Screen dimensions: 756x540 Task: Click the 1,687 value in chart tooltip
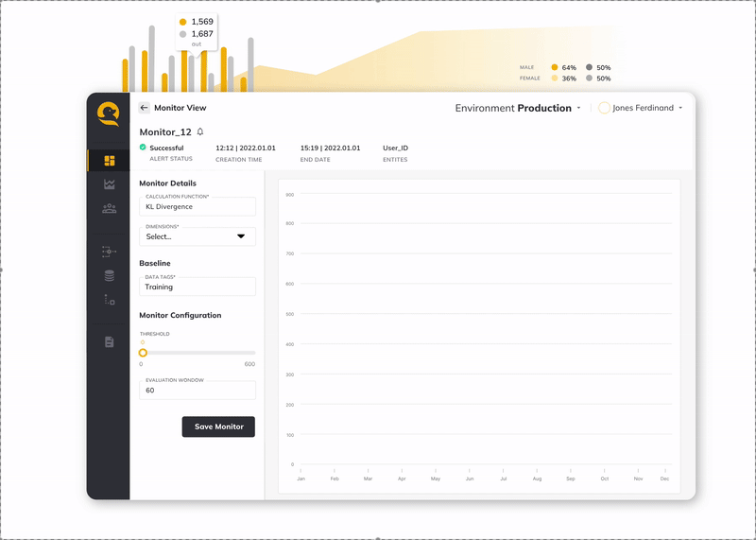(x=202, y=34)
